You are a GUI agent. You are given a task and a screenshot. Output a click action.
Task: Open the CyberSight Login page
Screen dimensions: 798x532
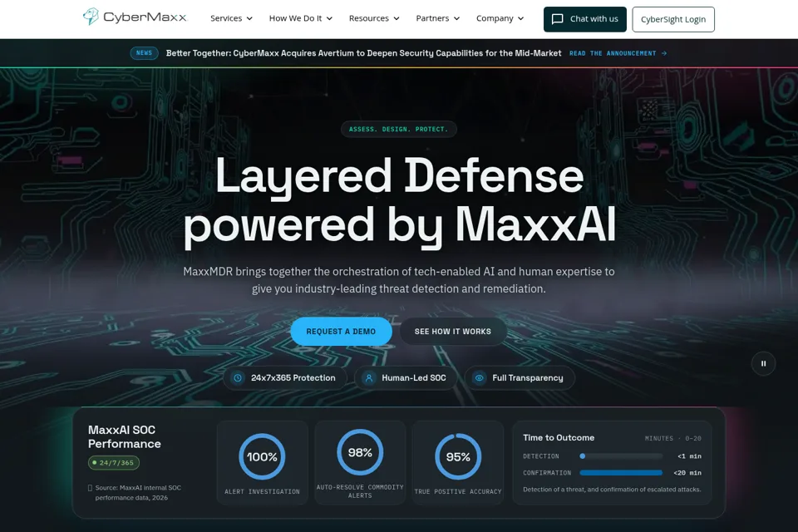(672, 19)
